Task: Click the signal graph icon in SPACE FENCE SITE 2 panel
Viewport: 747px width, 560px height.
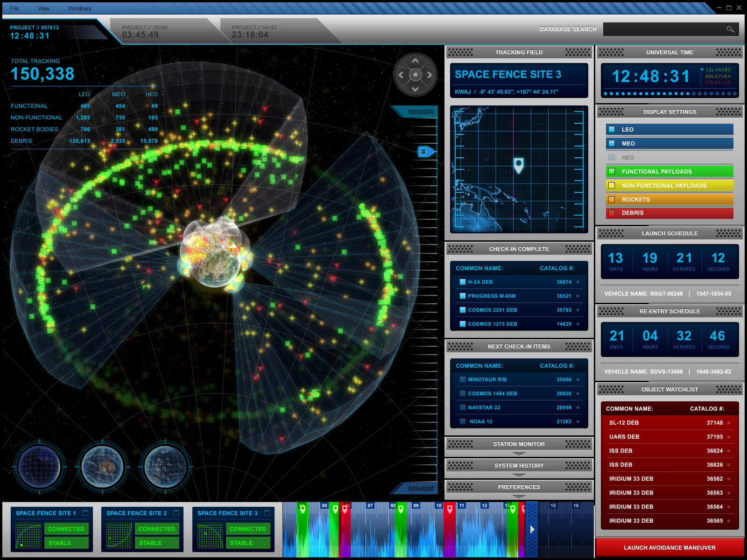Action: point(118,535)
